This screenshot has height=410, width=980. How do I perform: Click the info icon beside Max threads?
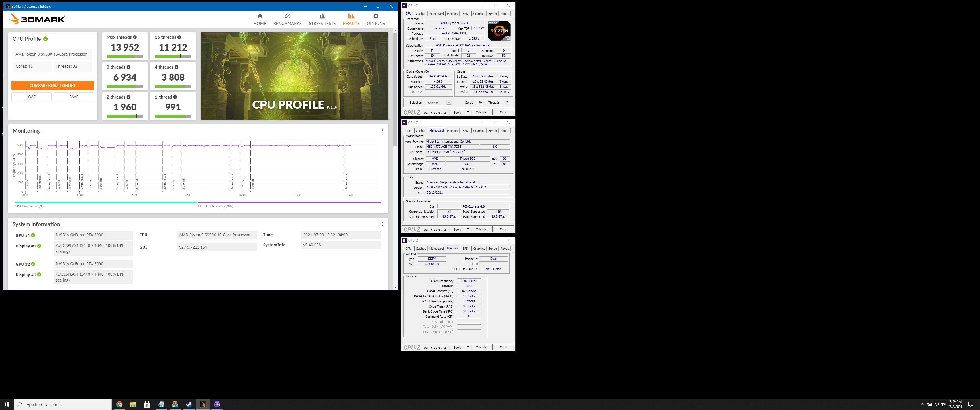[x=135, y=37]
